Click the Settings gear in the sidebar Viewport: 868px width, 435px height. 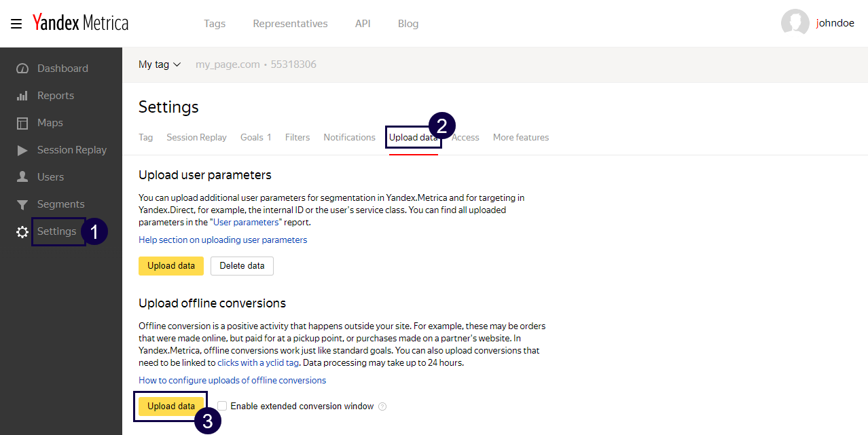22,231
